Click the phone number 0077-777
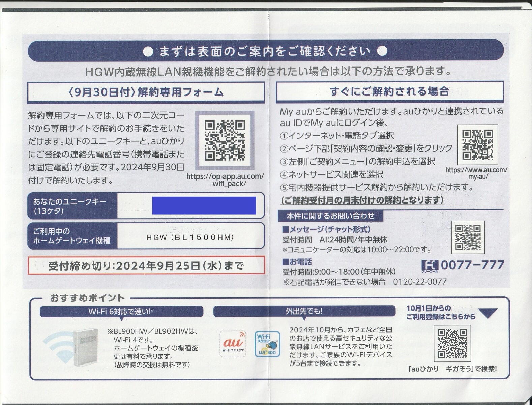532x405 pixels. coord(472,265)
